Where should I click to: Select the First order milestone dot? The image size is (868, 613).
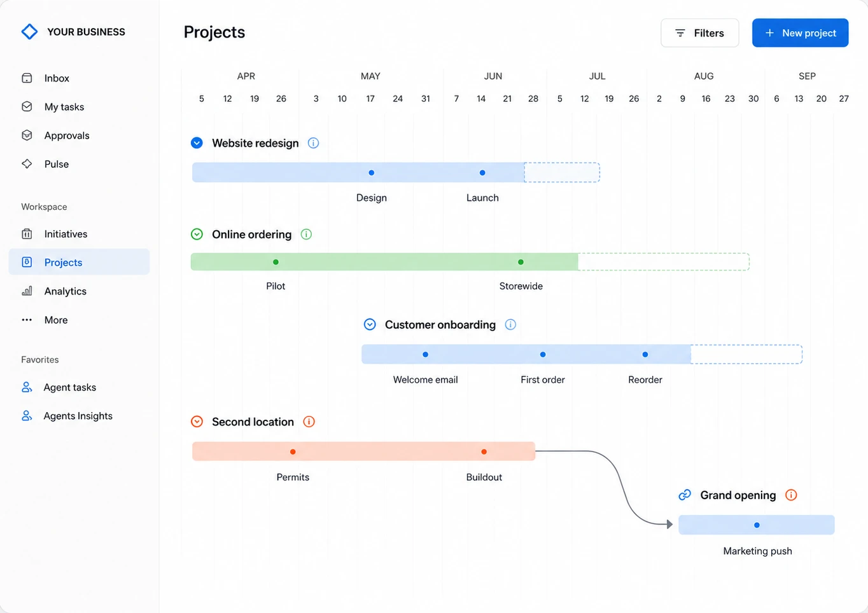543,355
